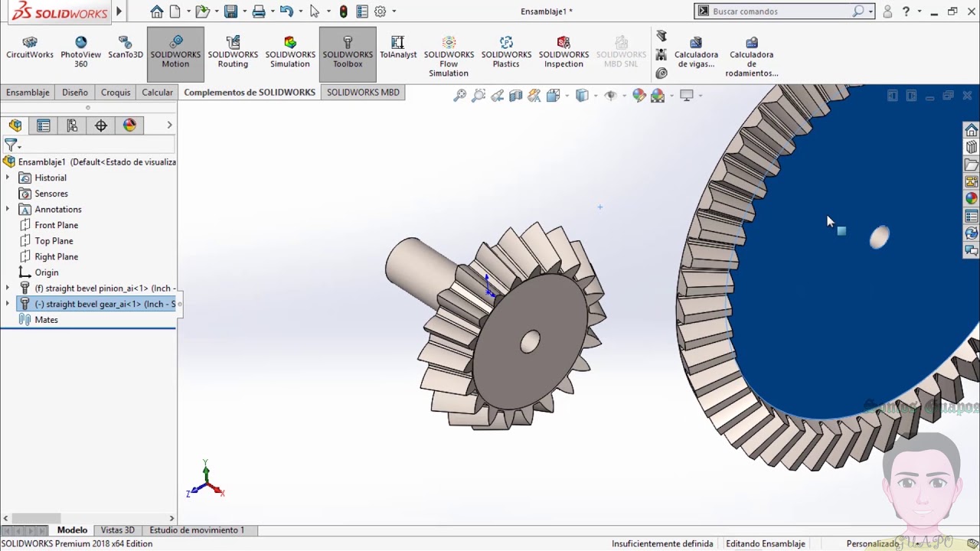Viewport: 980px width, 551px height.
Task: Open the DisplayManager color ball tab
Action: pyautogui.click(x=129, y=126)
